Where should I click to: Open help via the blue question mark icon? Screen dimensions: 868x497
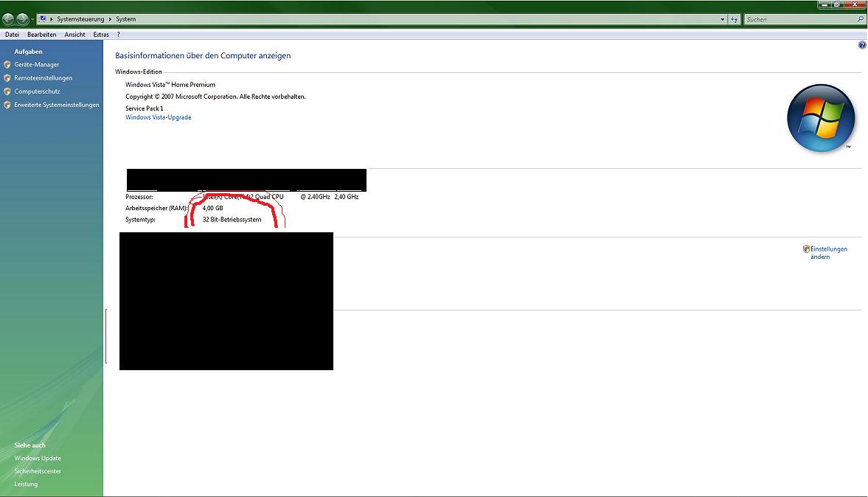[862, 45]
